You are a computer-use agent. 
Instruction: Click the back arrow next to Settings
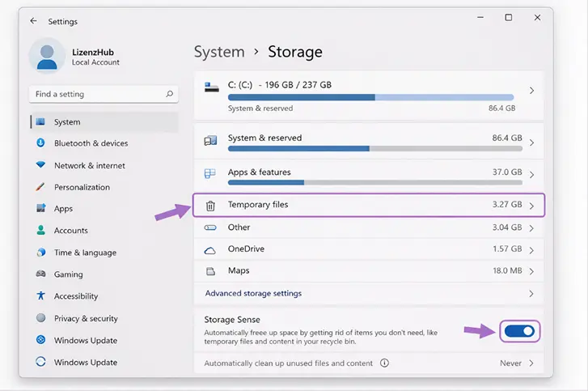pos(34,21)
